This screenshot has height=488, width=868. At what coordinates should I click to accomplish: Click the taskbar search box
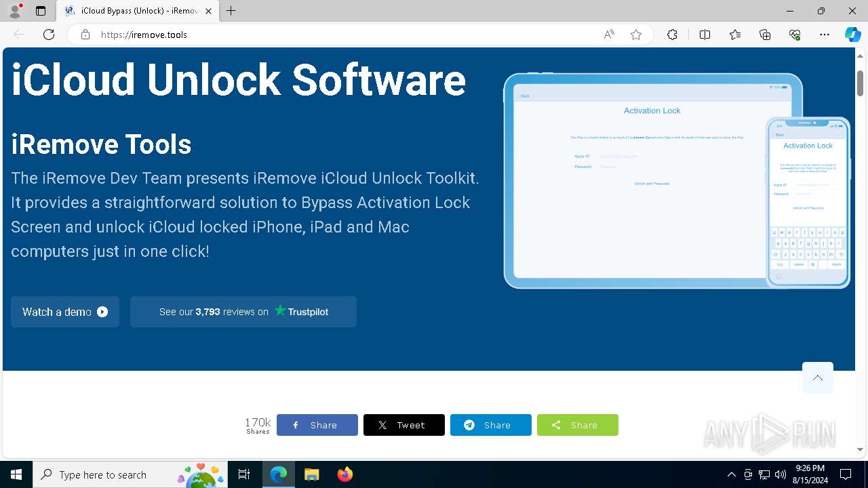(131, 474)
